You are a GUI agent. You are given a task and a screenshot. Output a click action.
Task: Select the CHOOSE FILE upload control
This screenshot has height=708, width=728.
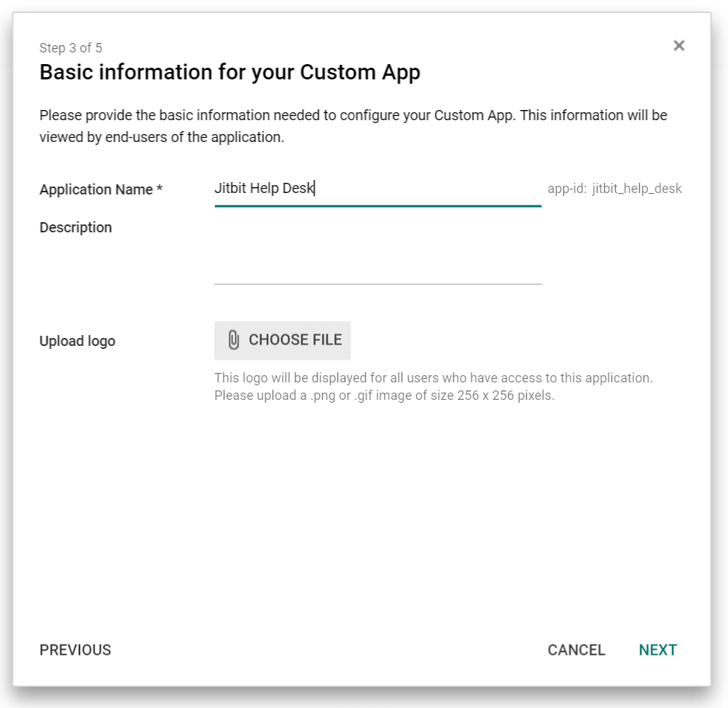282,339
